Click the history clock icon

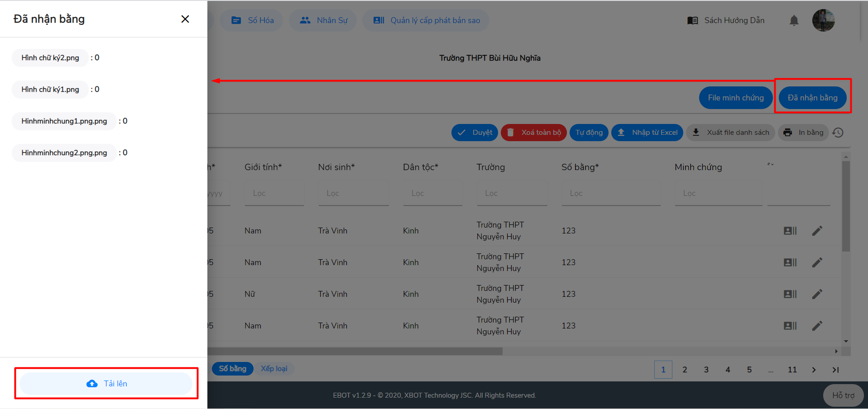(x=838, y=133)
